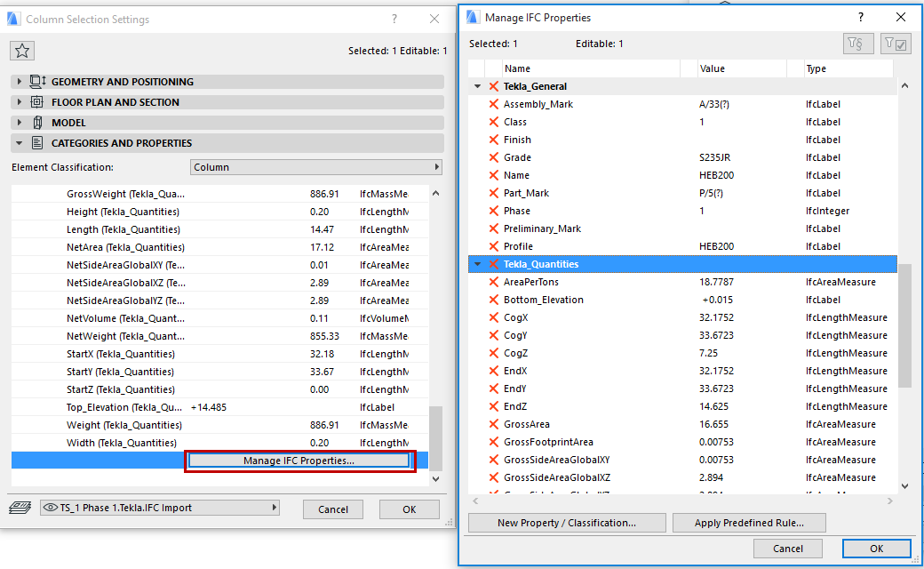
Task: Click AreaPerTons value 18.7787
Action: coord(717,282)
